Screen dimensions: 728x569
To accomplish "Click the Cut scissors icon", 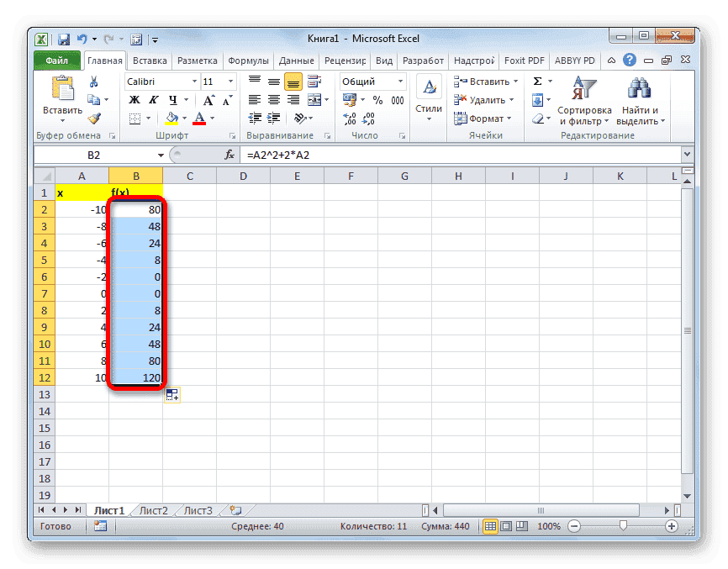I will coord(94,82).
